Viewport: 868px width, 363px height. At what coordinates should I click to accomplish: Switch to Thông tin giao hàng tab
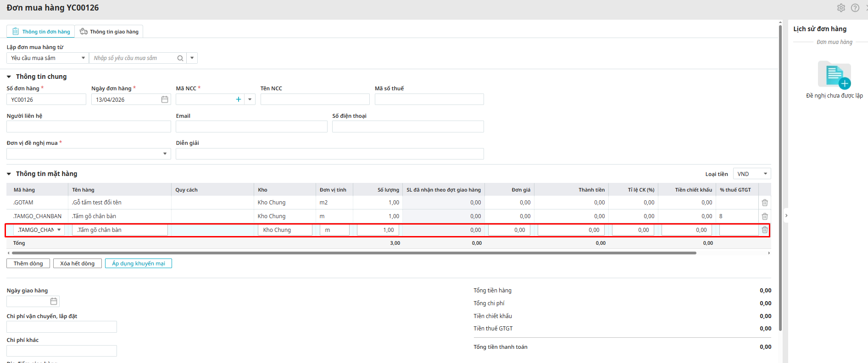click(x=109, y=32)
